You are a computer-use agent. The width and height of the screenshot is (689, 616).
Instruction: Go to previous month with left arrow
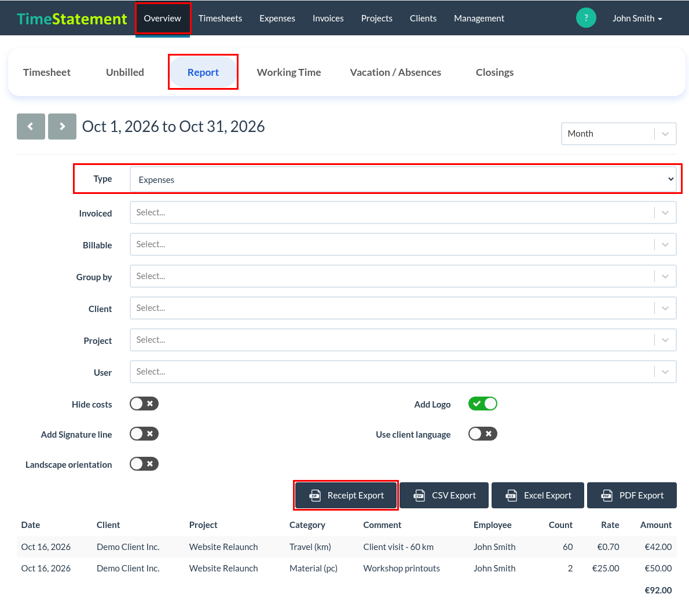point(31,127)
